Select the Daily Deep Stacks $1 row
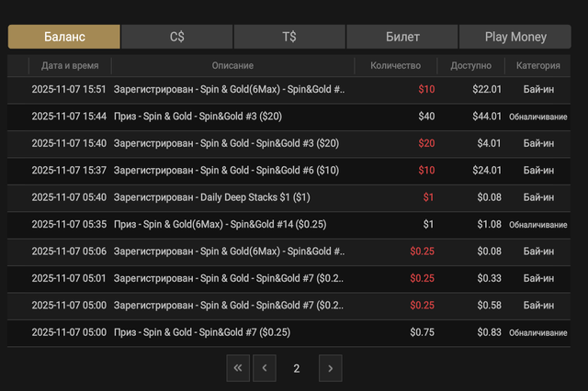 pos(288,197)
